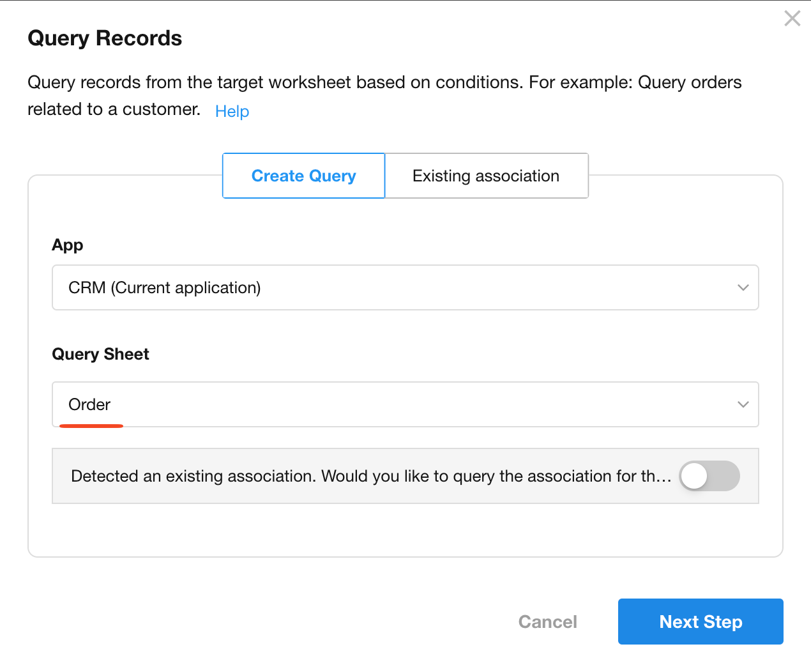Click the 'Query records from the target worksheet' sentence
The height and width of the screenshot is (672, 811).
pos(383,82)
